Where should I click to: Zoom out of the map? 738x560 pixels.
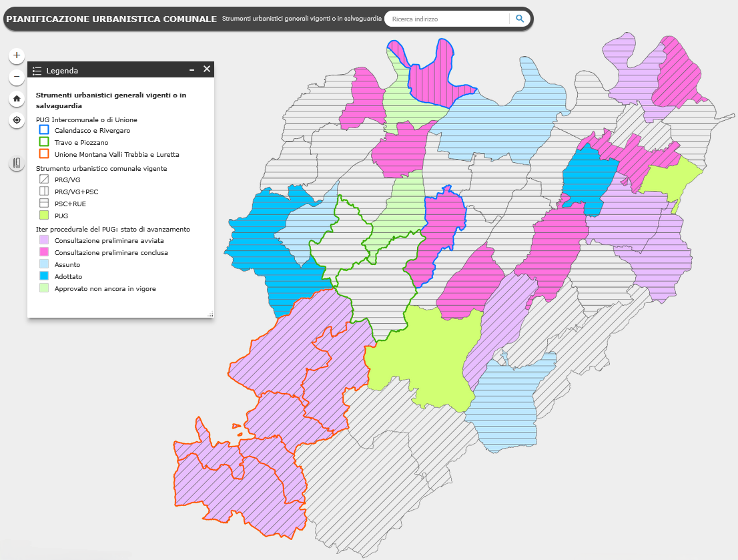tap(17, 77)
